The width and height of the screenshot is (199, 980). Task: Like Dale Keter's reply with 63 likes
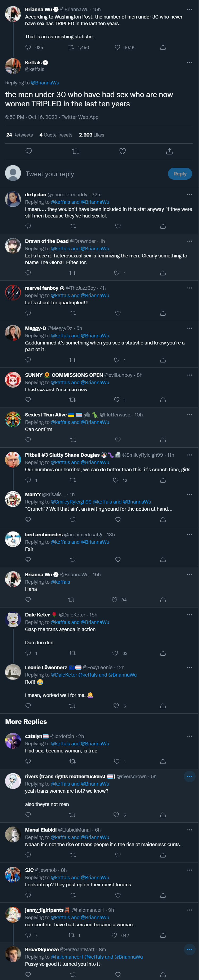(115, 653)
